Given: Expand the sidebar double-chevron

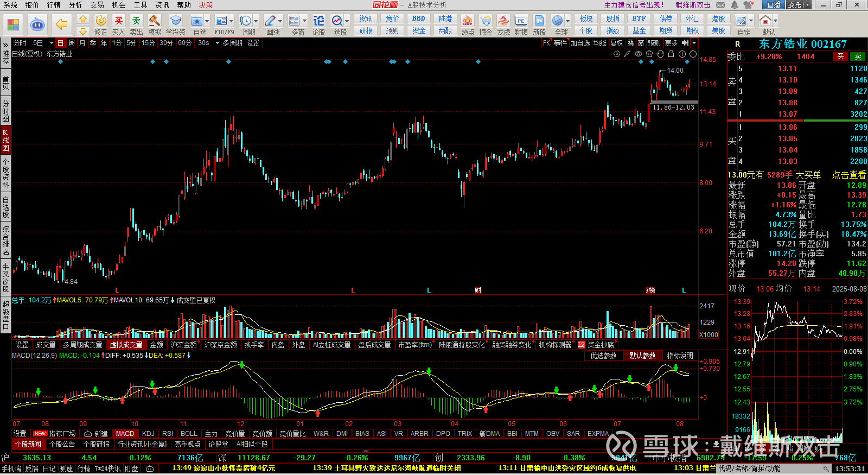Looking at the screenshot, I should tap(5, 45).
